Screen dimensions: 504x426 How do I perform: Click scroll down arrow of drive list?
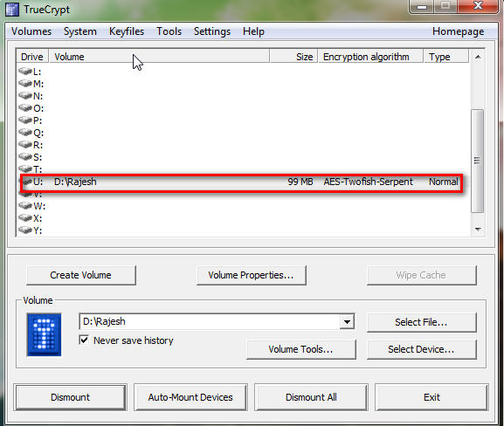(478, 230)
